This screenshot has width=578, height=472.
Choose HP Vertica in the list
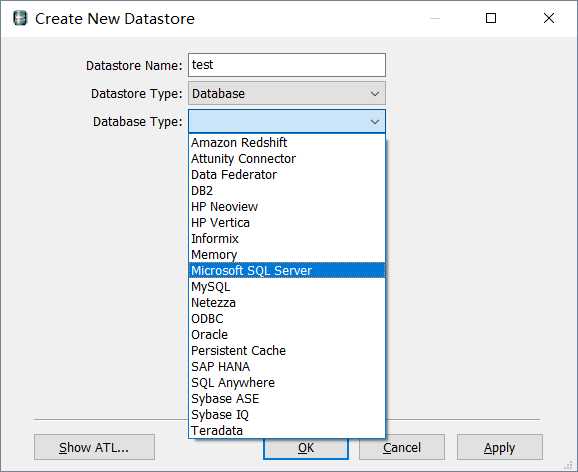pos(287,223)
